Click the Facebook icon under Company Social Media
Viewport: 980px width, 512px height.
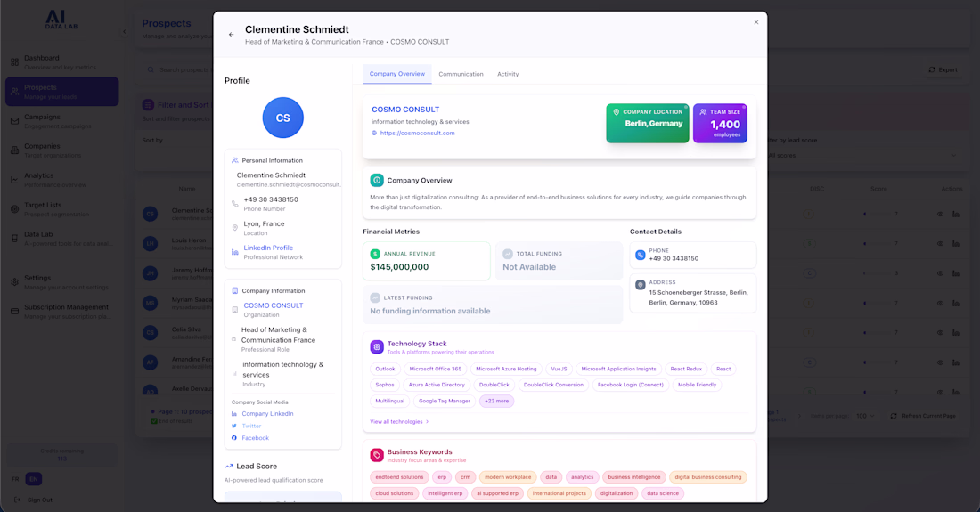pyautogui.click(x=234, y=438)
